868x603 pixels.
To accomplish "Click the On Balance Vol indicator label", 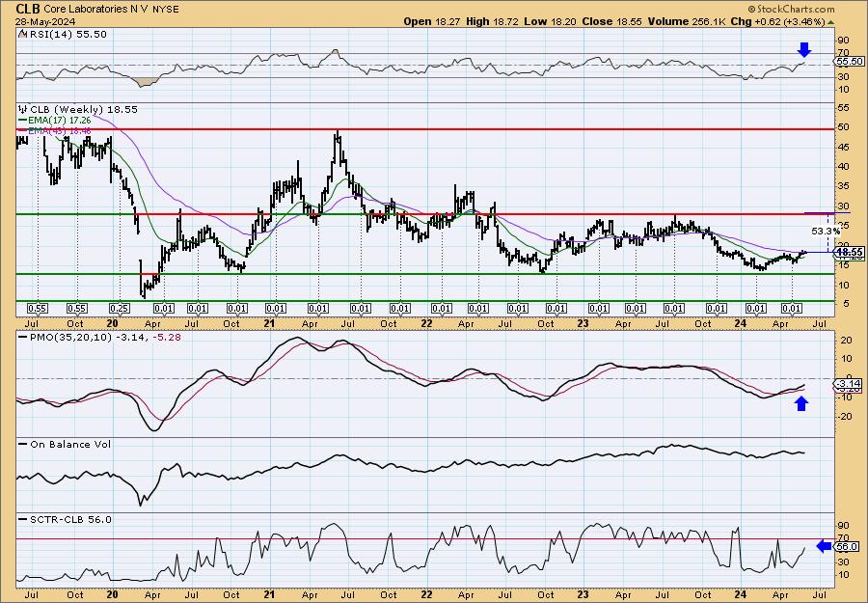I will click(x=69, y=445).
